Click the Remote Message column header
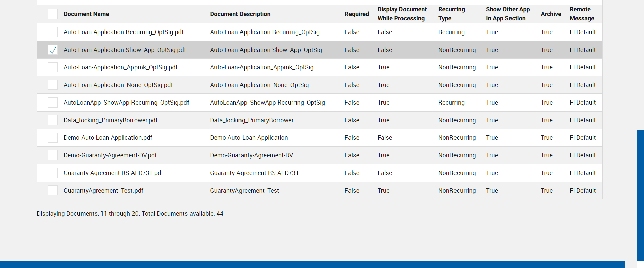 pyautogui.click(x=582, y=14)
